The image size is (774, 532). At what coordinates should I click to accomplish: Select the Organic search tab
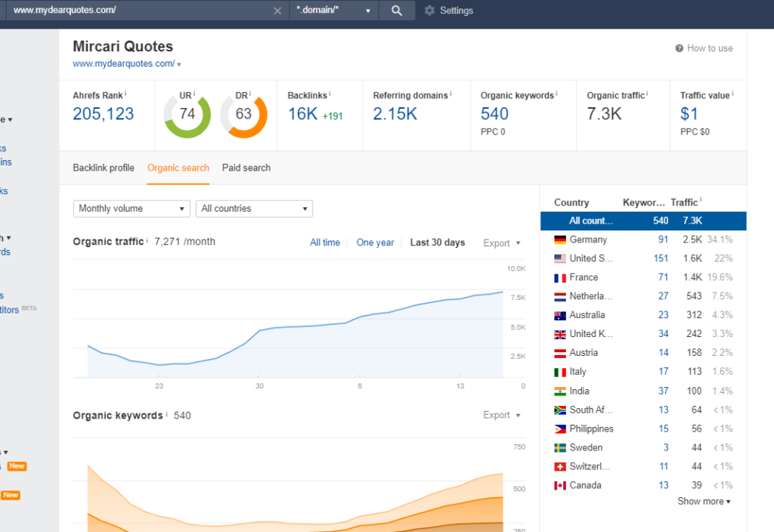pyautogui.click(x=178, y=168)
